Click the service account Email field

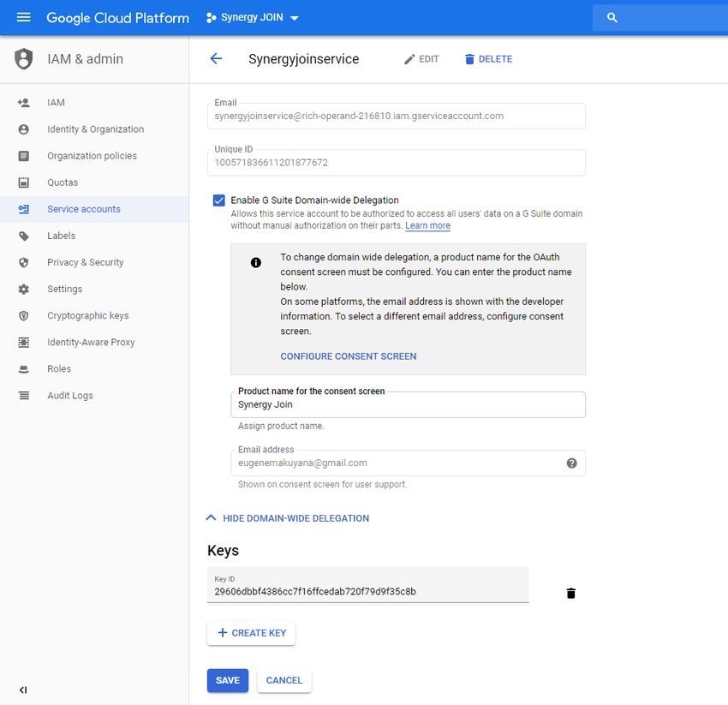coord(396,117)
